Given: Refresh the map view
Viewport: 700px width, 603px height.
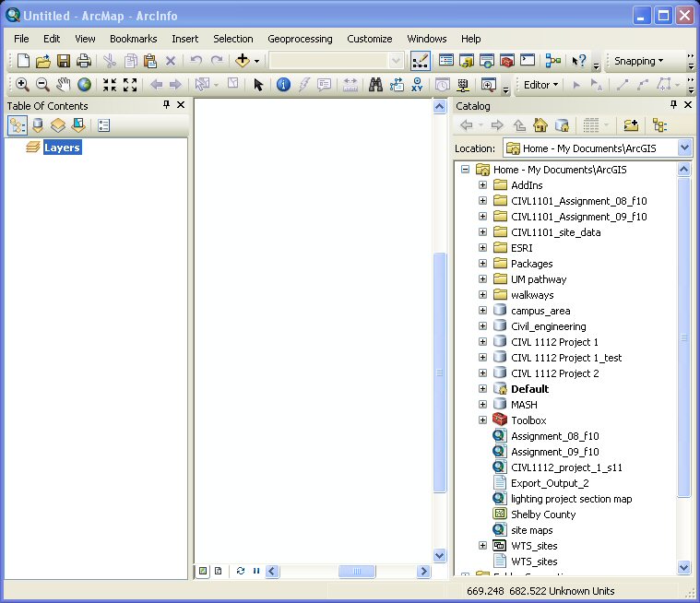Looking at the screenshot, I should pos(241,571).
